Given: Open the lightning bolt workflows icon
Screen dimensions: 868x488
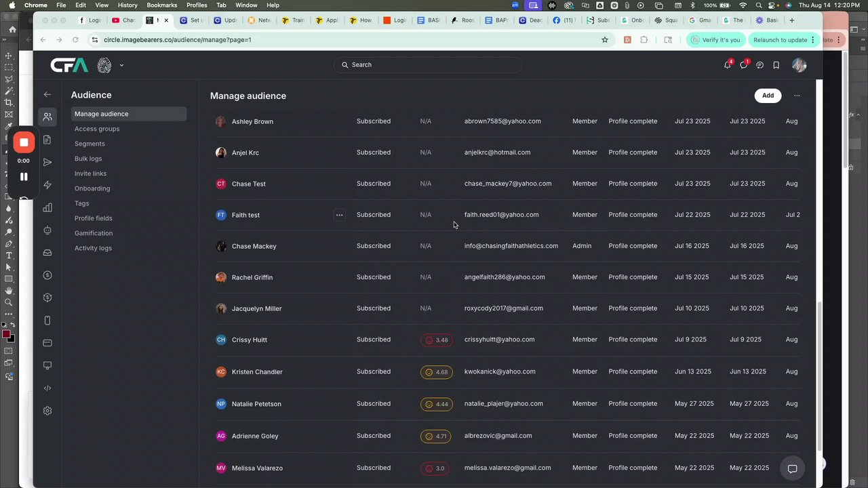Looking at the screenshot, I should 47,185.
